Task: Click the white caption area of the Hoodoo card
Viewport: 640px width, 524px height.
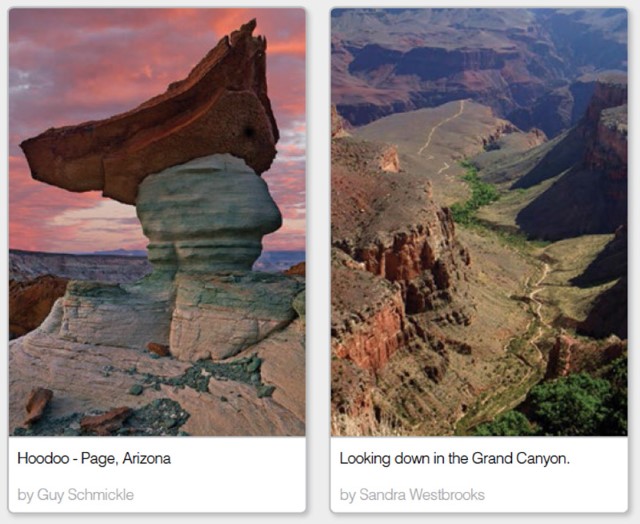Action: pos(157,474)
